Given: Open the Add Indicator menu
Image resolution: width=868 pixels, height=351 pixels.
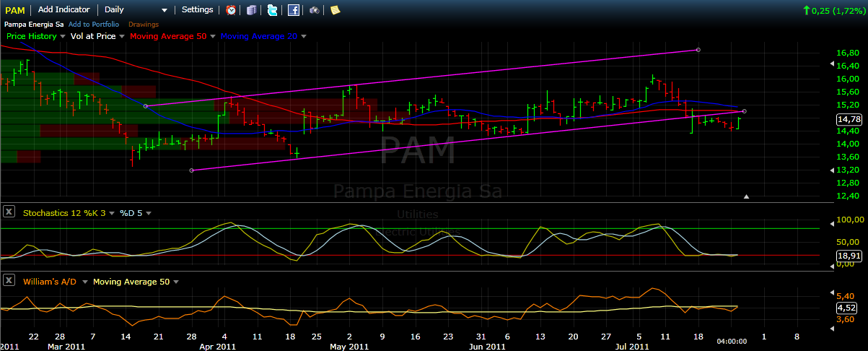Looking at the screenshot, I should (x=64, y=10).
